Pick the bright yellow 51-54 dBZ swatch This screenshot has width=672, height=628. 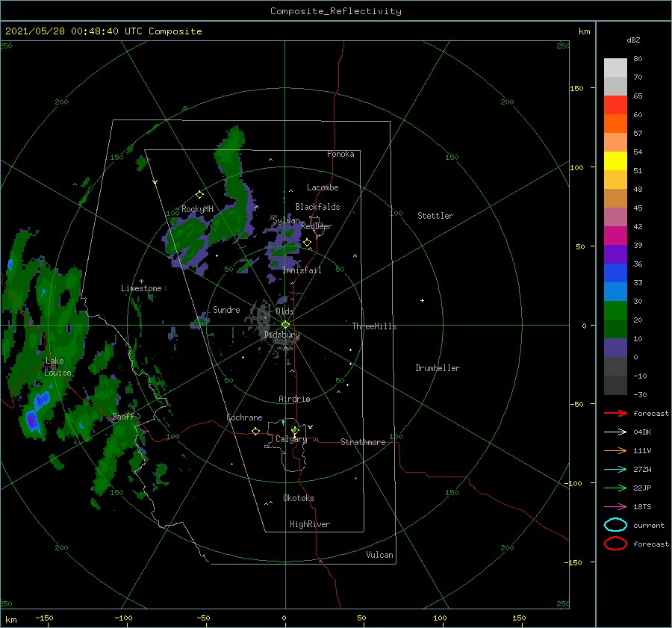pyautogui.click(x=615, y=161)
